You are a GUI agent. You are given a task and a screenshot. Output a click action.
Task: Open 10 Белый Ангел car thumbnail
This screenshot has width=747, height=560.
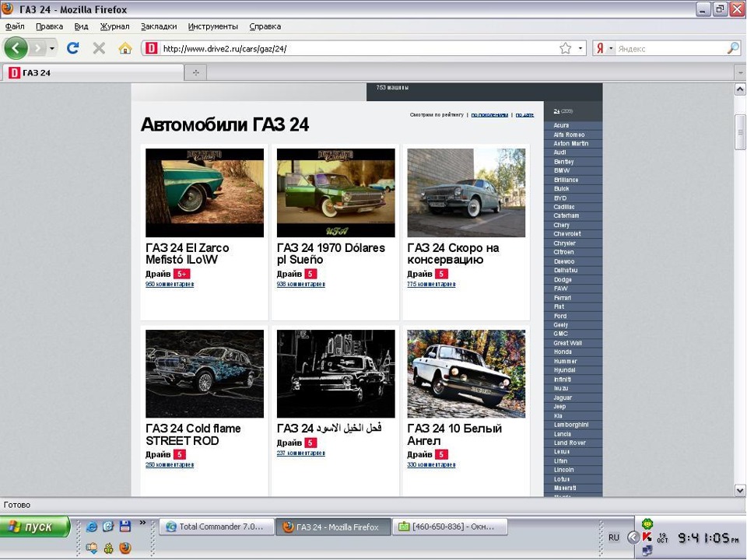466,374
